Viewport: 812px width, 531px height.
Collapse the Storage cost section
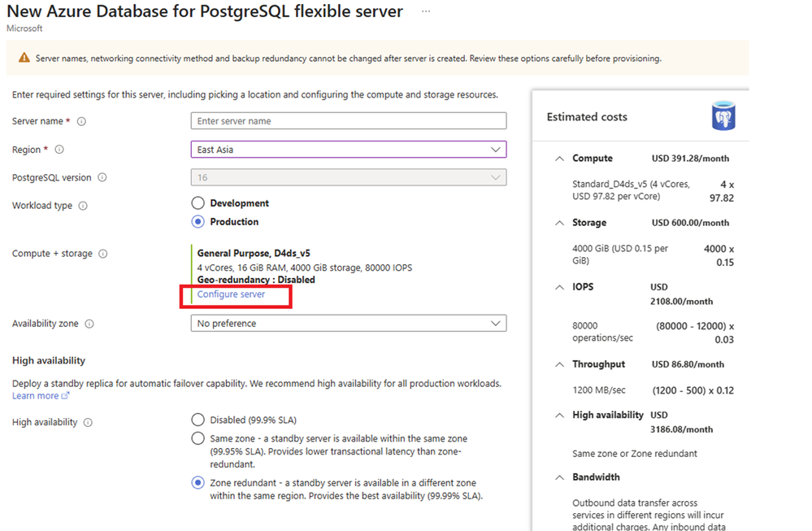coord(560,223)
